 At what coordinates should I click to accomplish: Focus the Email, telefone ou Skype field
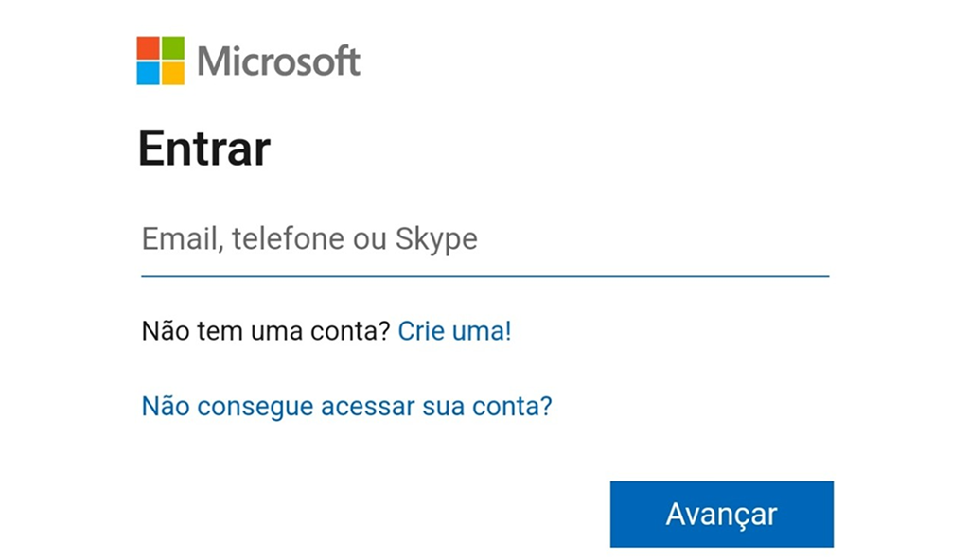484,239
